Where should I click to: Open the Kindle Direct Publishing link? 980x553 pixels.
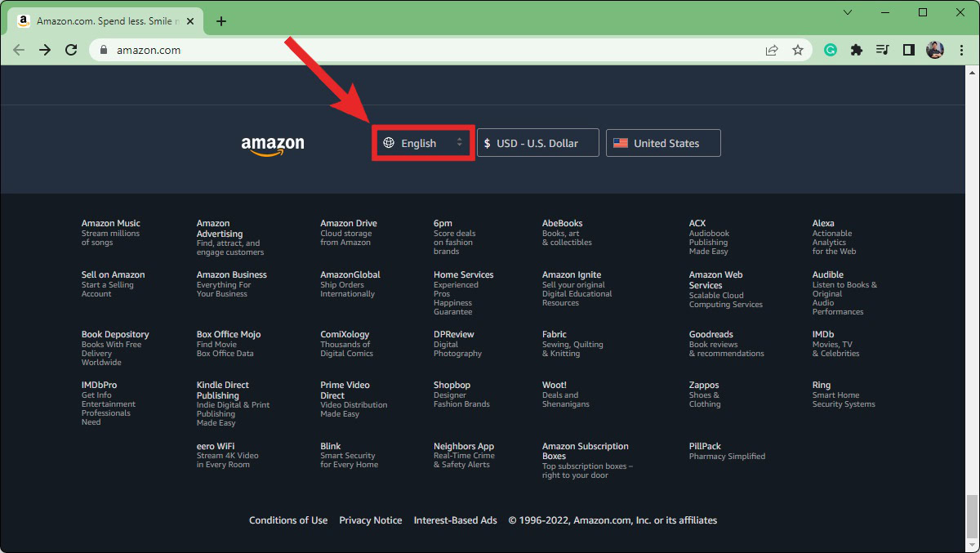(x=223, y=390)
